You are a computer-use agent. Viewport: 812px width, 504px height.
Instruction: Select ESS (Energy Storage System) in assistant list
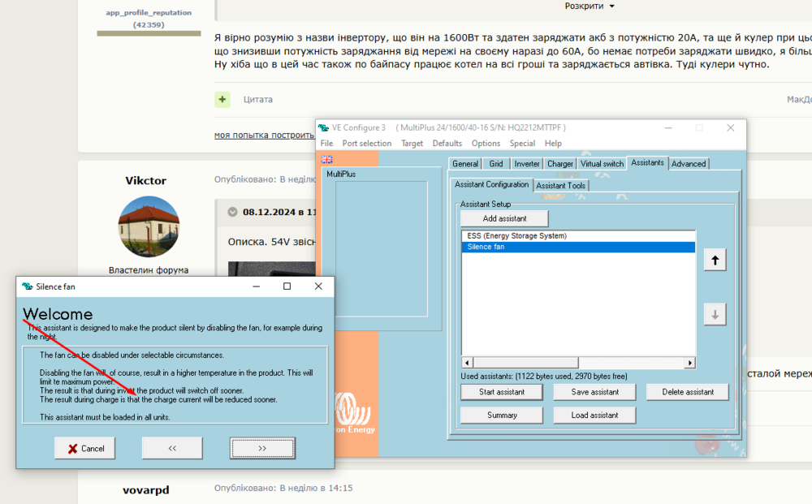tap(578, 235)
